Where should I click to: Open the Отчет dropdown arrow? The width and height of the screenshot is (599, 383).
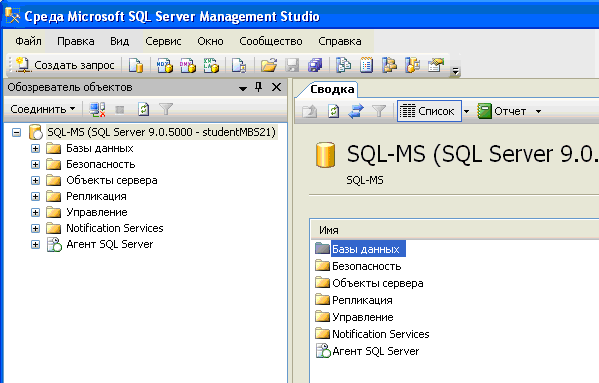click(538, 112)
